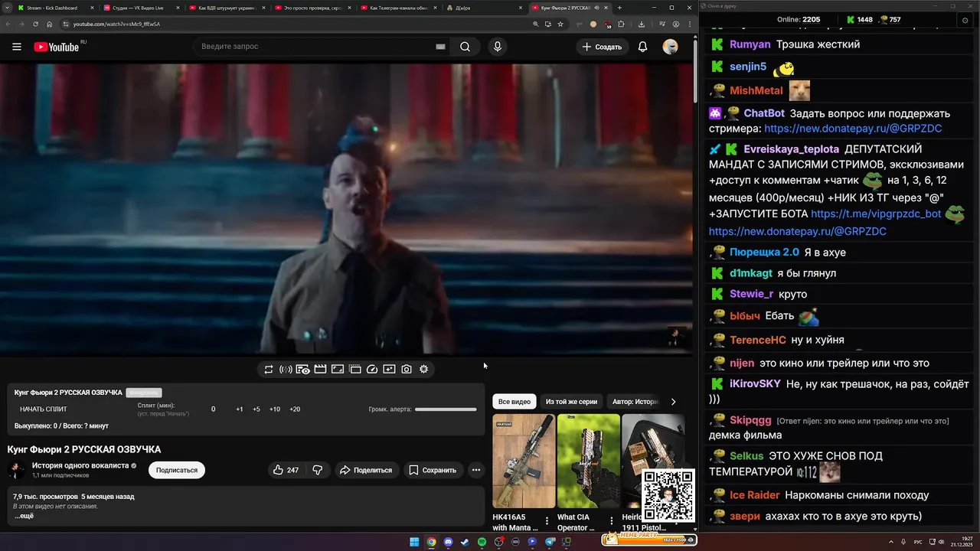Image resolution: width=980 pixels, height=551 pixels.
Task: Dislike the video with thumbs-down
Action: click(318, 470)
